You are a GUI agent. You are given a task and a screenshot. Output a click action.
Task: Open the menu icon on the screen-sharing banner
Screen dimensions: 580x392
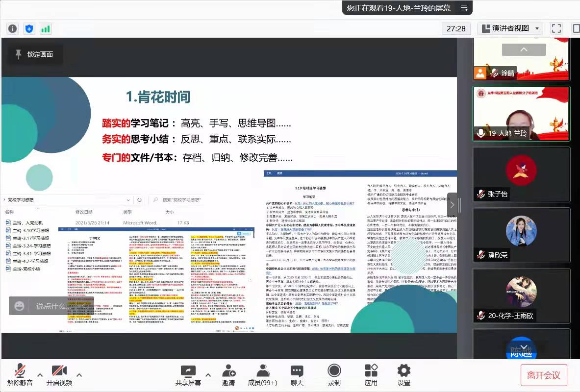pyautogui.click(x=464, y=8)
